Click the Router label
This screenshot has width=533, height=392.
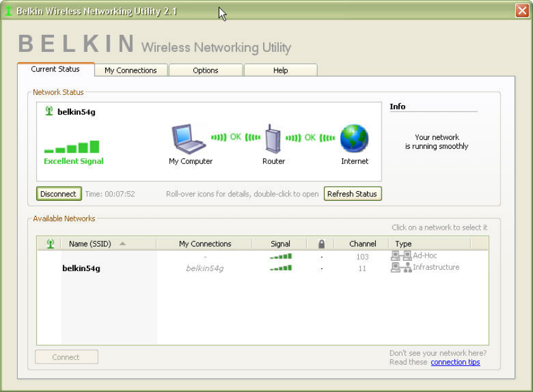pyautogui.click(x=274, y=161)
